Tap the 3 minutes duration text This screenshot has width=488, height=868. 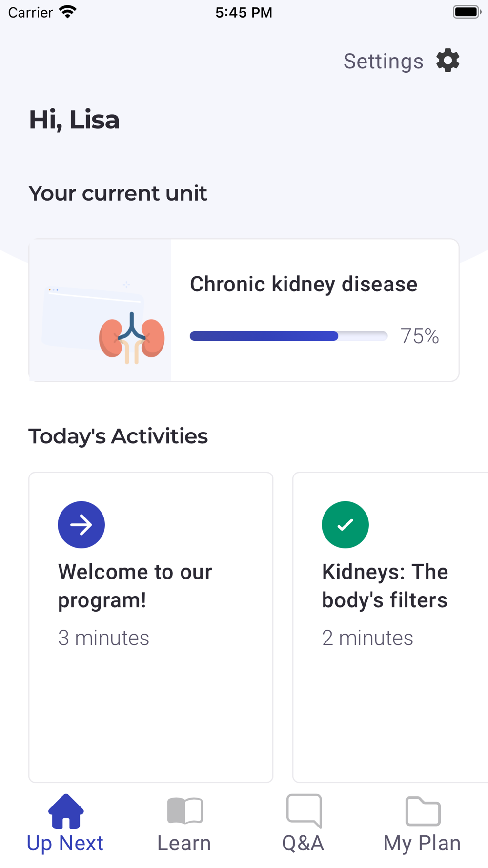coord(103,638)
